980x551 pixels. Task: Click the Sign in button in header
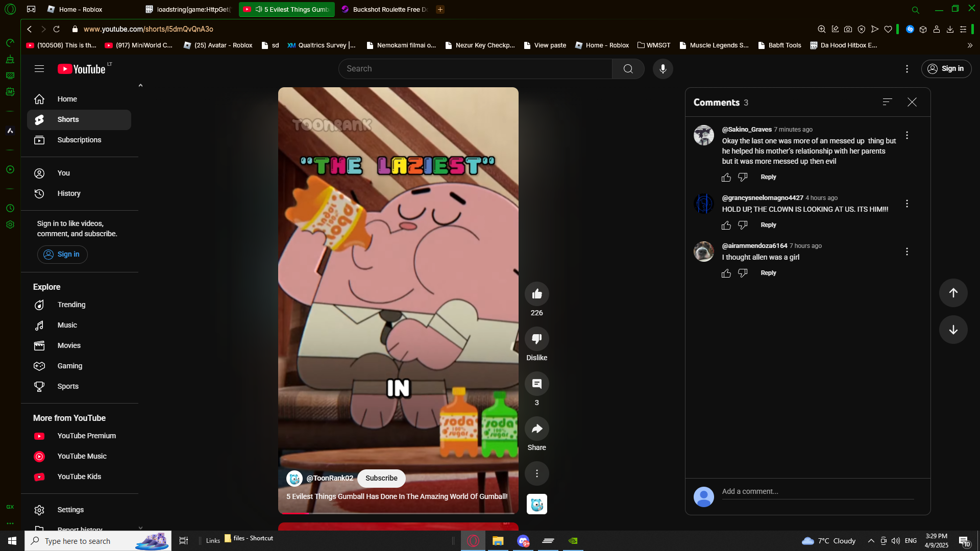(x=946, y=69)
